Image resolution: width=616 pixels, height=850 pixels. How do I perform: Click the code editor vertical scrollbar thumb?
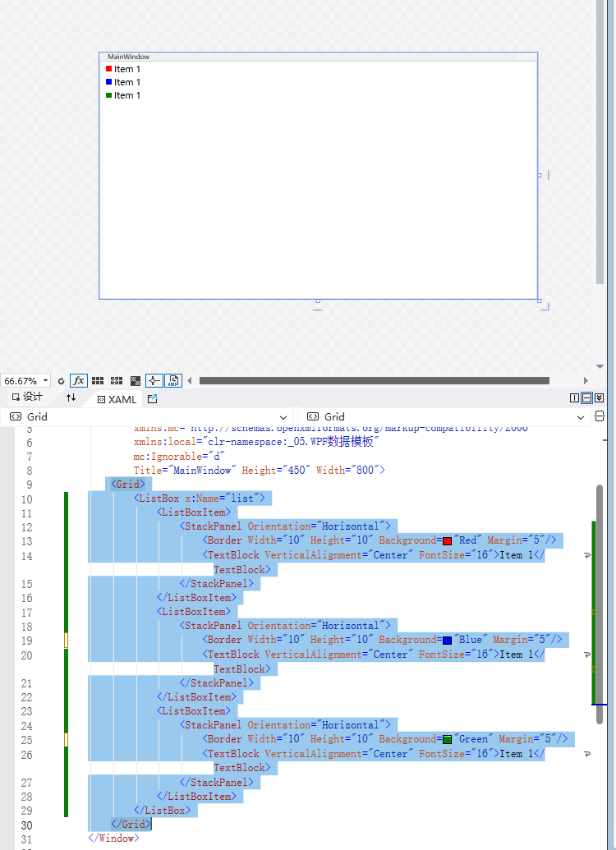pos(600,604)
